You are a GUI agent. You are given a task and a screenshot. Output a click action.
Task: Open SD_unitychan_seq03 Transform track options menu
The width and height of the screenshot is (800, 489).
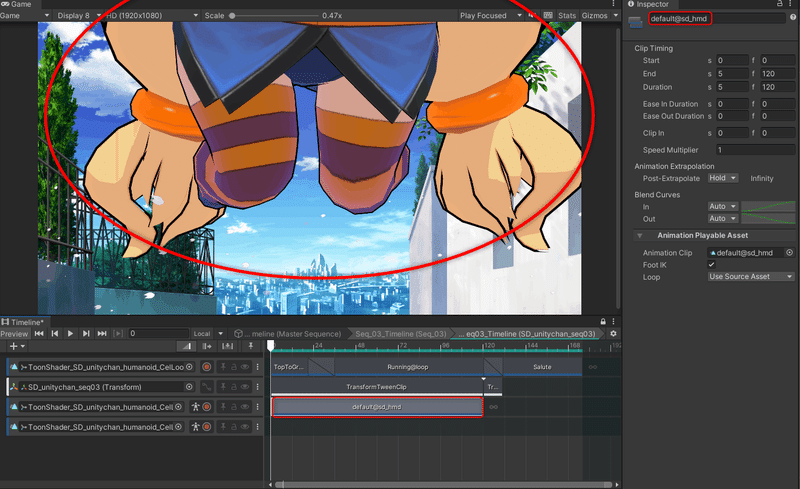tap(258, 387)
